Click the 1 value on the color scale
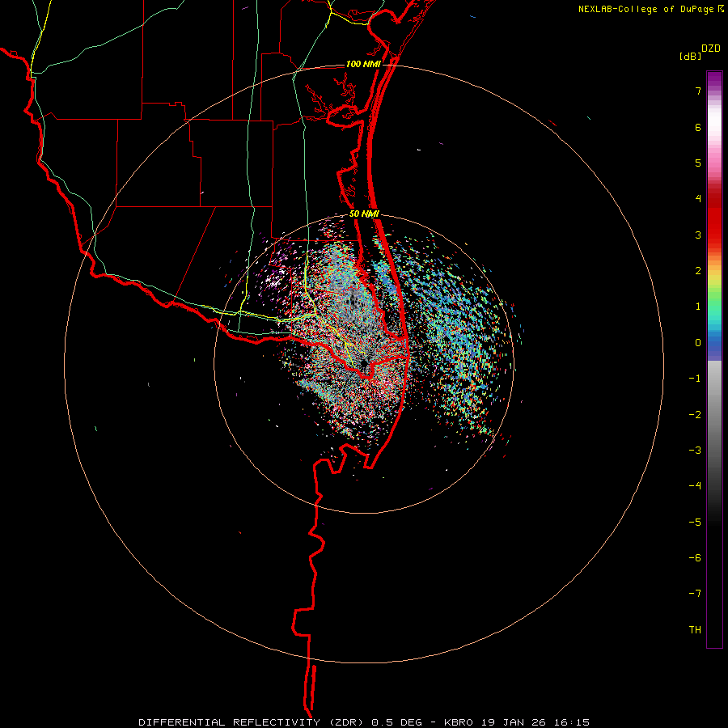Image resolution: width=728 pixels, height=728 pixels. [698, 307]
